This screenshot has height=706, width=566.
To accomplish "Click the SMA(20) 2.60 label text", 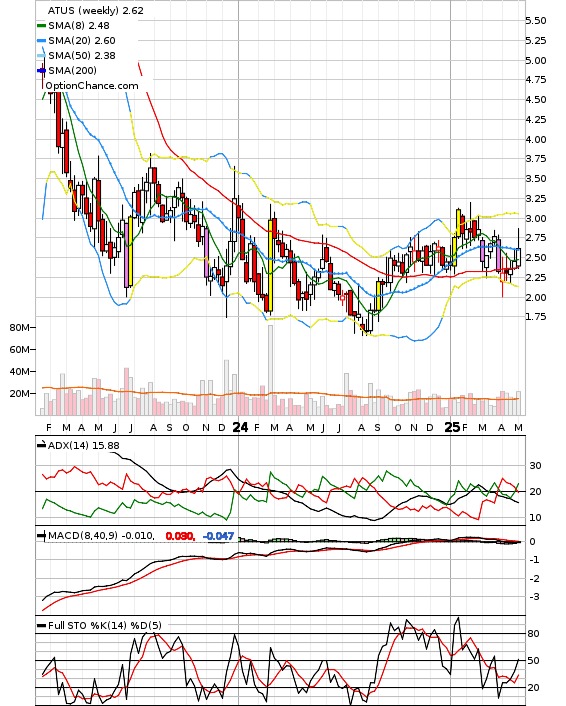I will [82, 41].
